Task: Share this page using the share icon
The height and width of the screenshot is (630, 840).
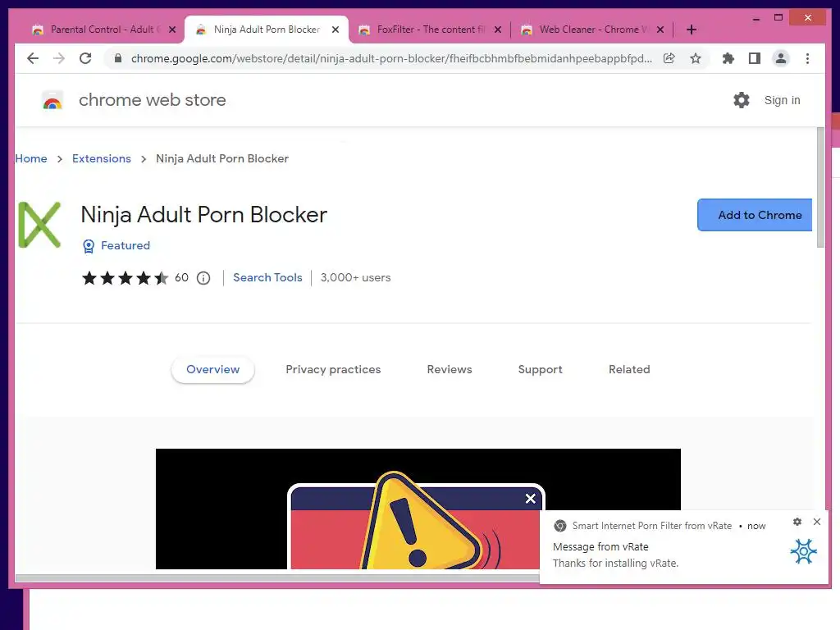Action: click(x=669, y=58)
